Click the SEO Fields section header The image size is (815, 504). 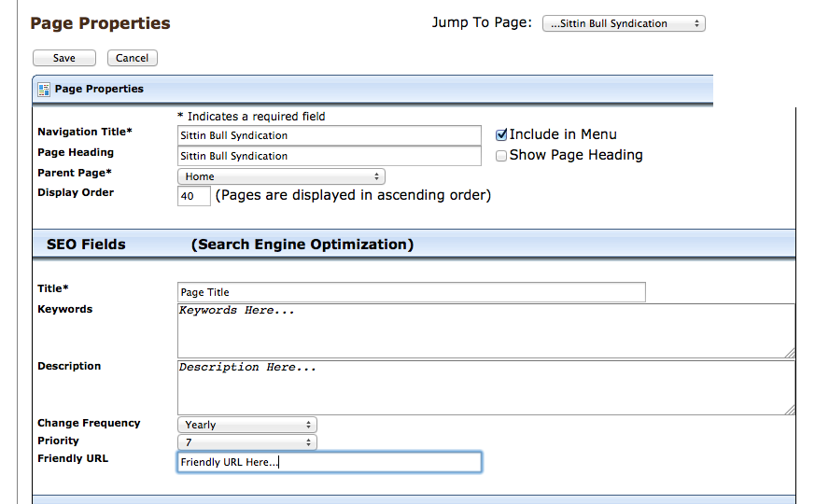[x=414, y=245]
